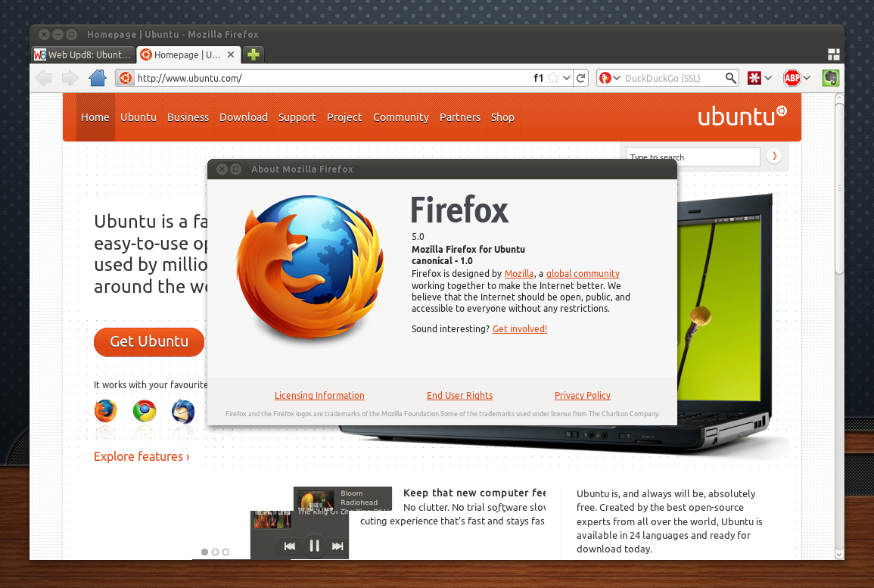Viewport: 874px width, 588px height.
Task: Open the Support nav item
Action: [297, 117]
